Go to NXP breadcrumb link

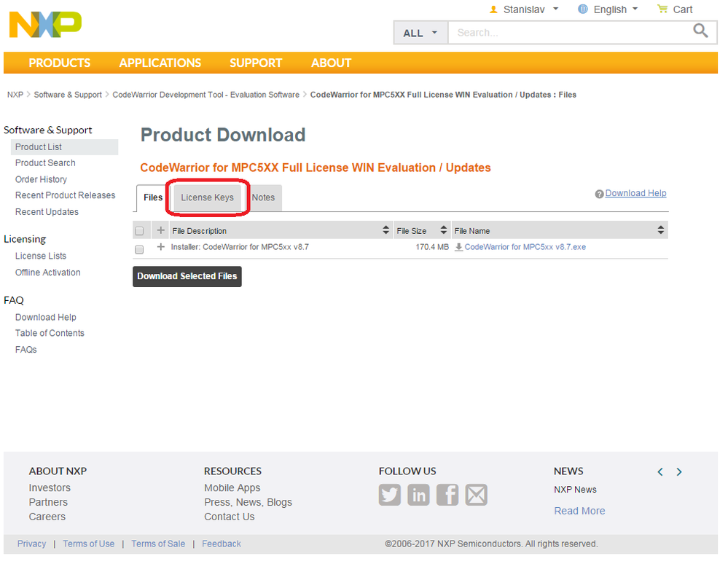click(15, 95)
